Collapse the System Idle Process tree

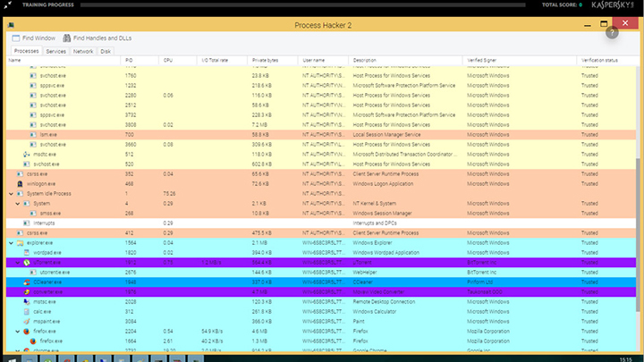11,194
